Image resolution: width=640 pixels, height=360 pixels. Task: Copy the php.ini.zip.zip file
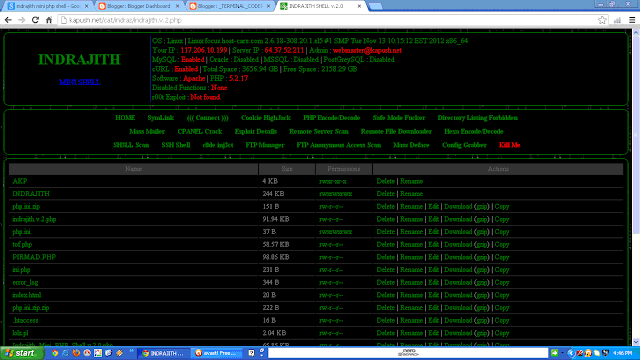502,308
